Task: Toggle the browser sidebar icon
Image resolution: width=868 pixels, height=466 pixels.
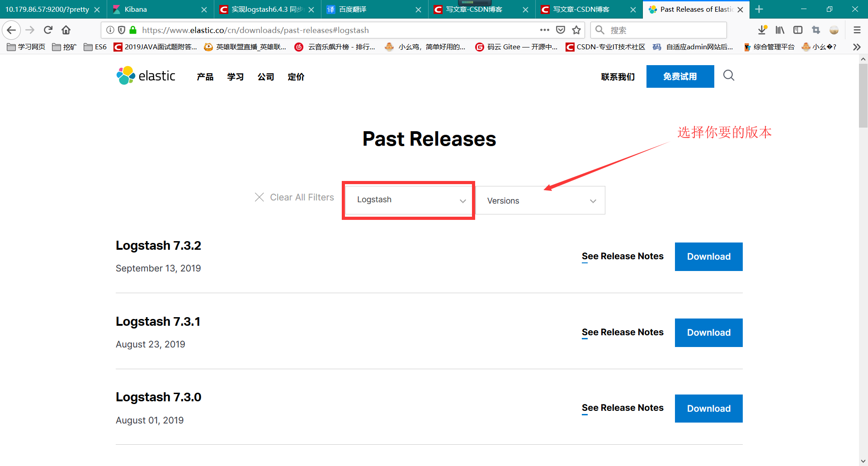Action: pos(797,30)
